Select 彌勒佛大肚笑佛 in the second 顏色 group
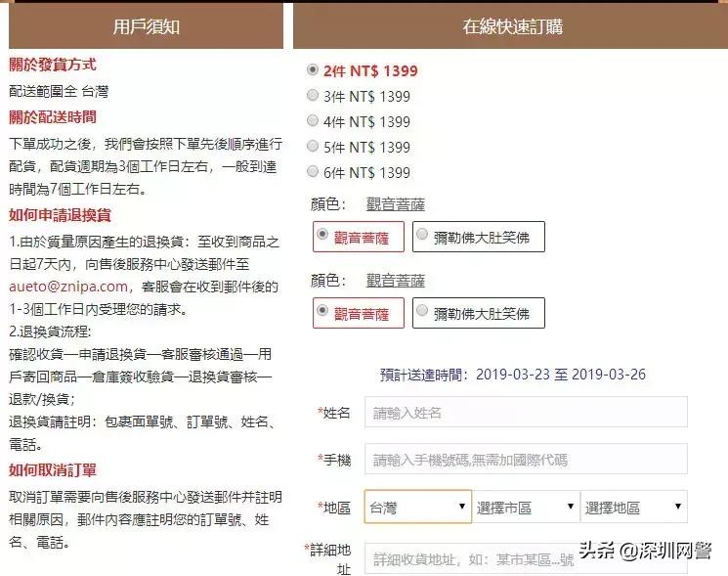Image resolution: width=728 pixels, height=576 pixels. tap(478, 313)
